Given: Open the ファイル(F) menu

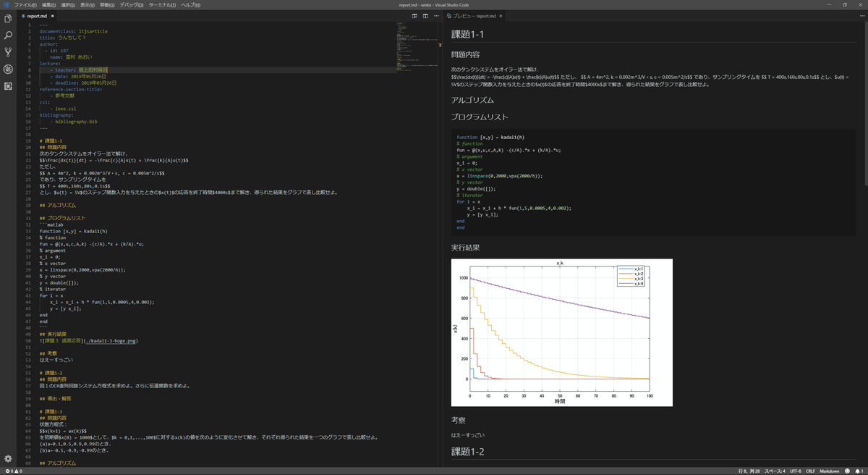Looking at the screenshot, I should [x=26, y=4].
